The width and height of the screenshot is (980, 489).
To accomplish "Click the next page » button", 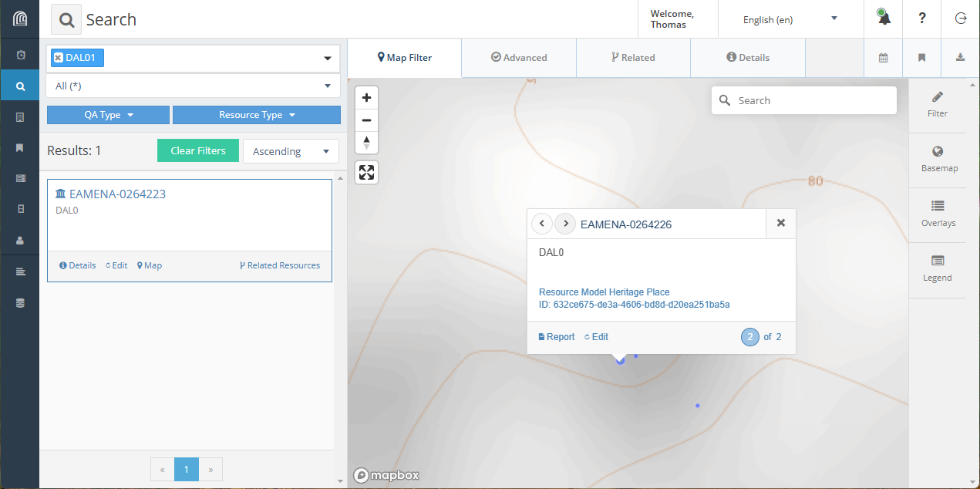I will click(x=210, y=469).
